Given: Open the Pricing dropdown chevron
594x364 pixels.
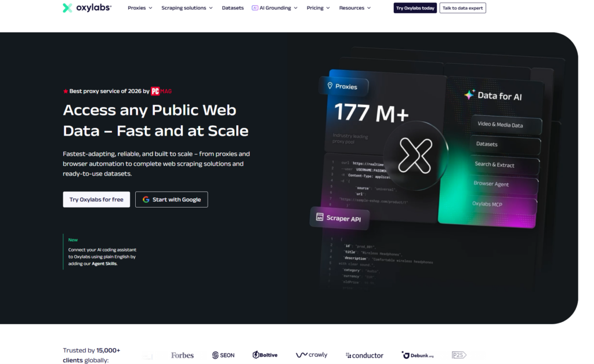Looking at the screenshot, I should (328, 8).
